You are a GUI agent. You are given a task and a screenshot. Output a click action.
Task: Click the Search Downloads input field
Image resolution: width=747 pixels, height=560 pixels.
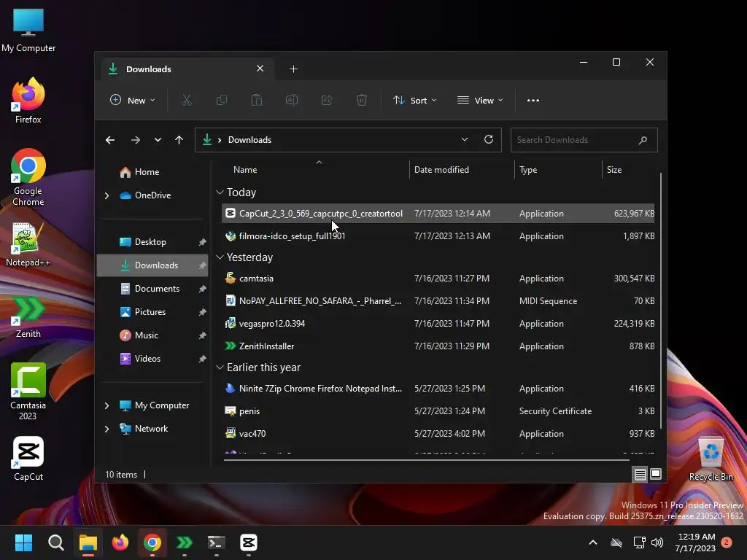tap(584, 140)
